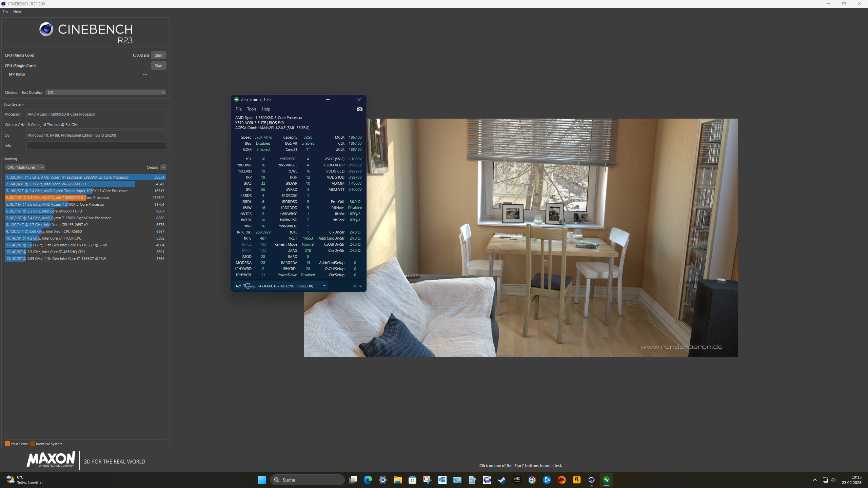Open Epic Games Launcher from the taskbar
The width and height of the screenshot is (868, 488).
517,480
